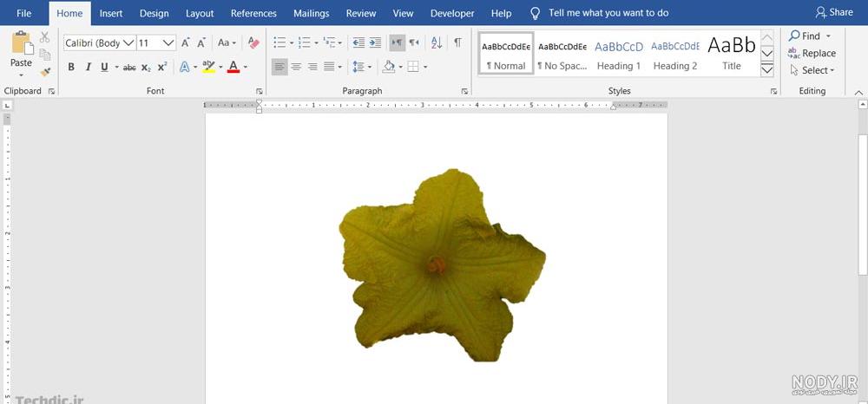The height and width of the screenshot is (404, 868).
Task: Apply strikethrough formatting
Action: click(x=129, y=68)
